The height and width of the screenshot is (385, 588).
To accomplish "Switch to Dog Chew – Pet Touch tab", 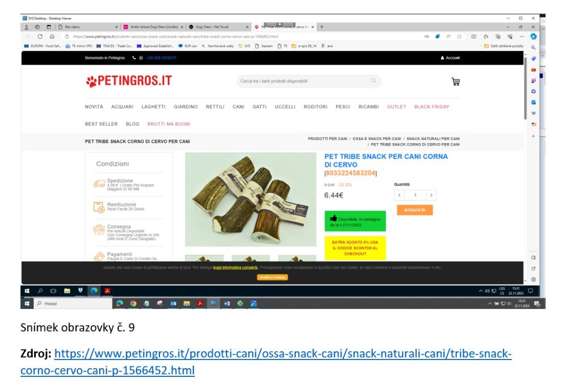I will [212, 27].
